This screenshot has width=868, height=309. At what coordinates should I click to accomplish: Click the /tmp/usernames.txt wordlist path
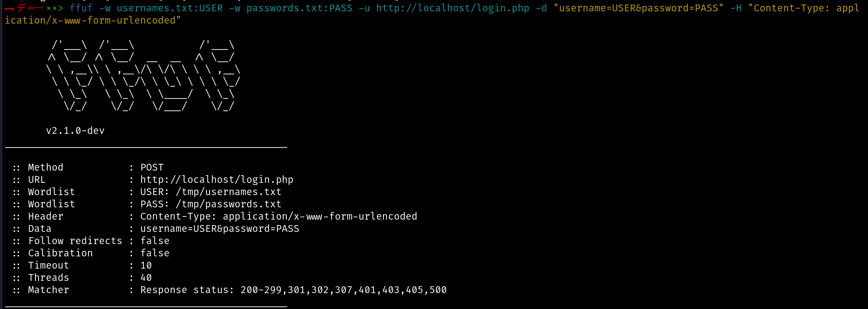click(229, 192)
